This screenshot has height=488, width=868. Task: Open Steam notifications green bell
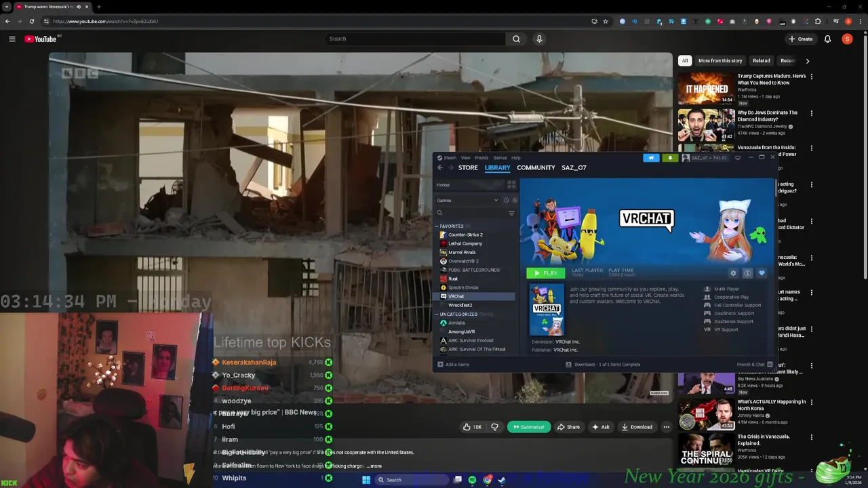[670, 158]
